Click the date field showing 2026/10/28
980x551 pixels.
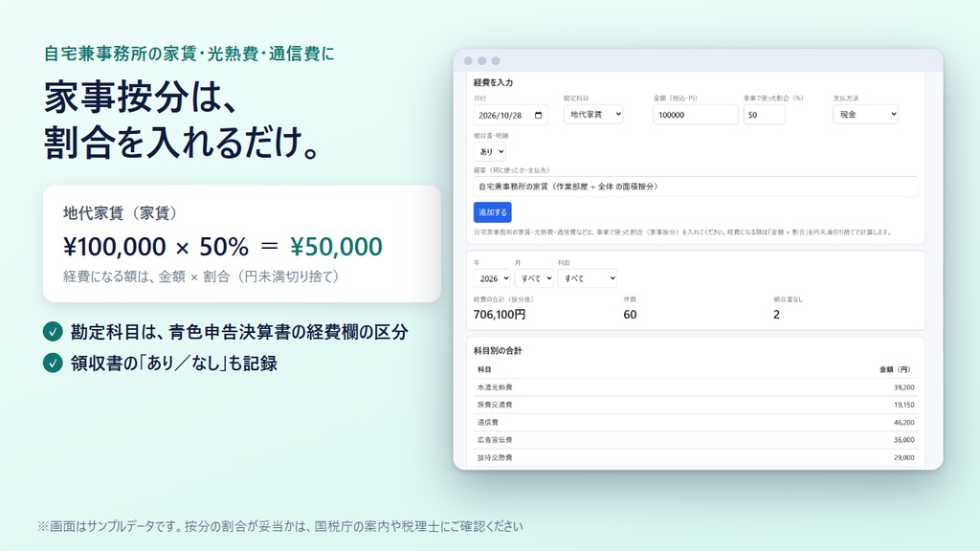(x=511, y=115)
